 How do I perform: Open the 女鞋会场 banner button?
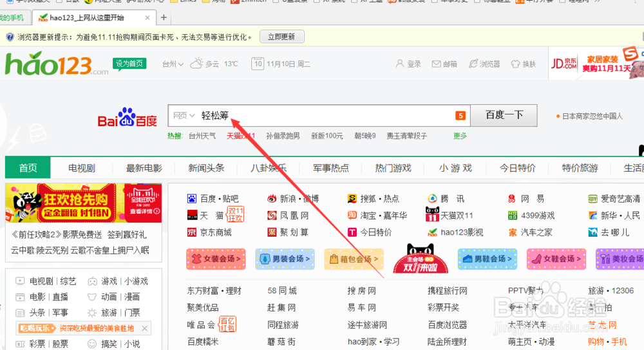tap(556, 259)
